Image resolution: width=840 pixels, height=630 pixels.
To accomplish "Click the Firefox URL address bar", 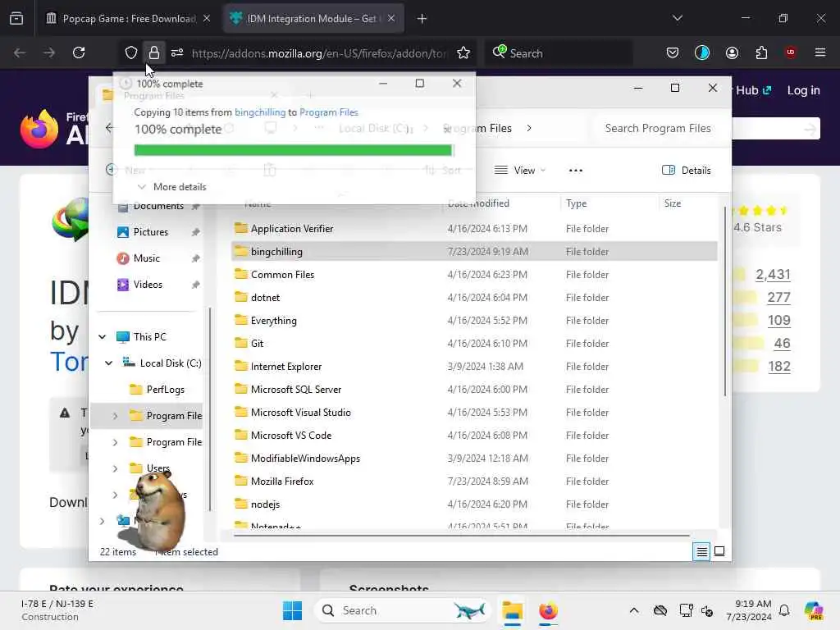I will click(318, 53).
